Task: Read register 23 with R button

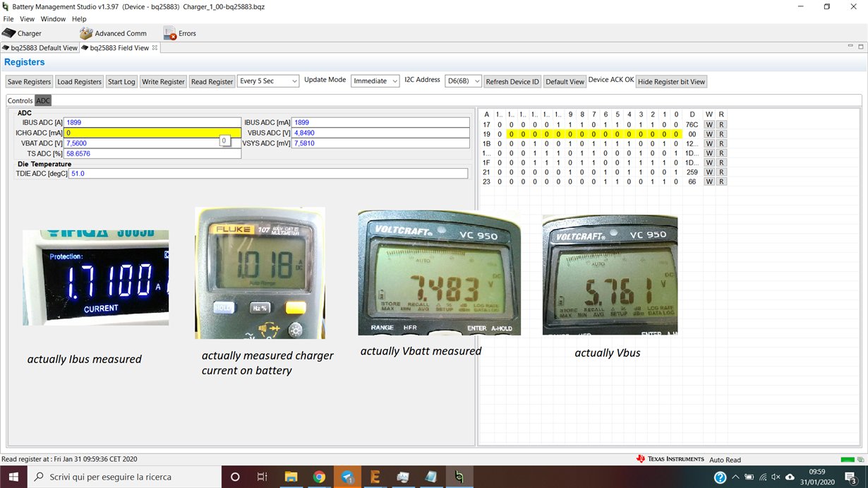Action: (x=721, y=181)
